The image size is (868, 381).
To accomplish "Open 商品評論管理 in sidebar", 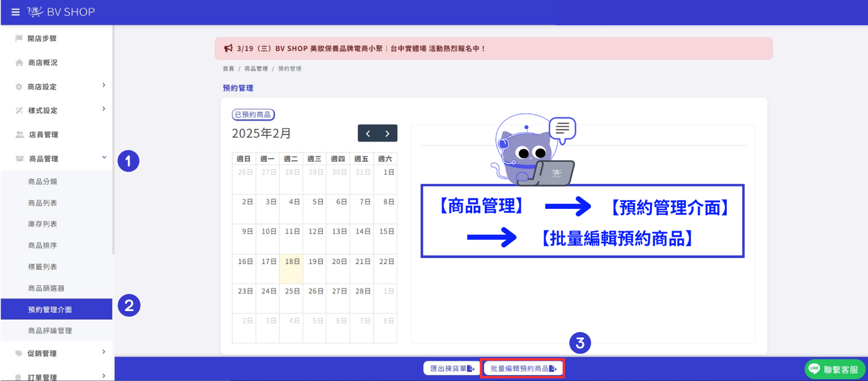I will tap(50, 331).
